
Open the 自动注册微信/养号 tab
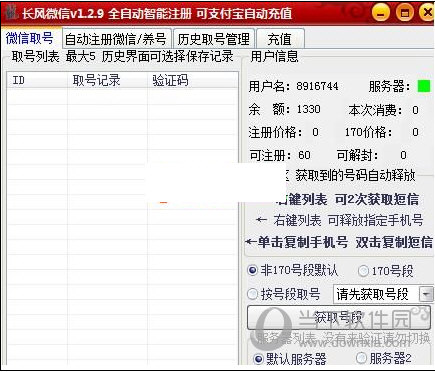click(x=116, y=39)
